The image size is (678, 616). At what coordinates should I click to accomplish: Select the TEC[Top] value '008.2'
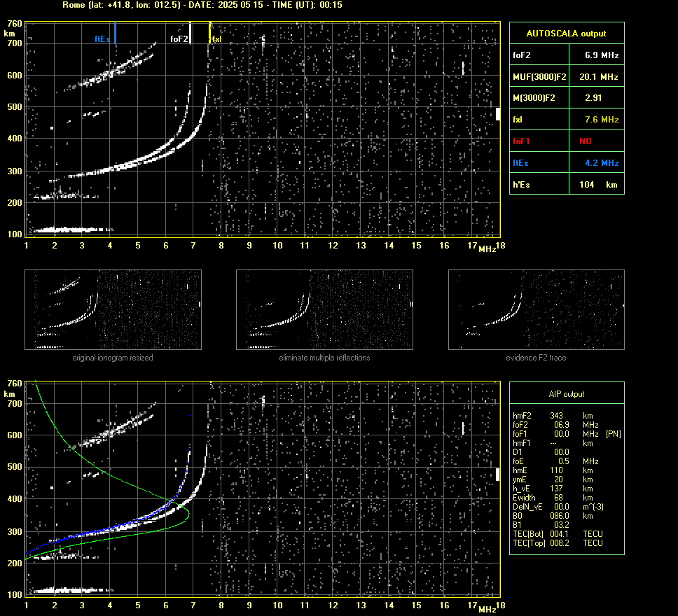tap(559, 543)
